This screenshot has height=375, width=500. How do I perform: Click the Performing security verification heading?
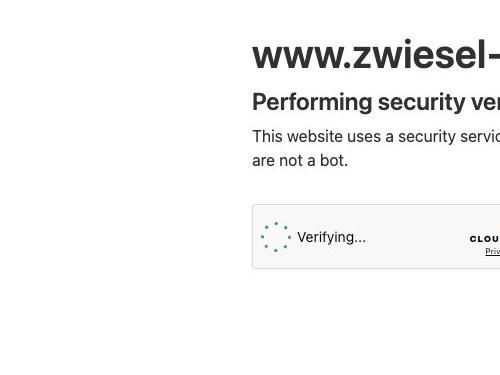pos(376,102)
